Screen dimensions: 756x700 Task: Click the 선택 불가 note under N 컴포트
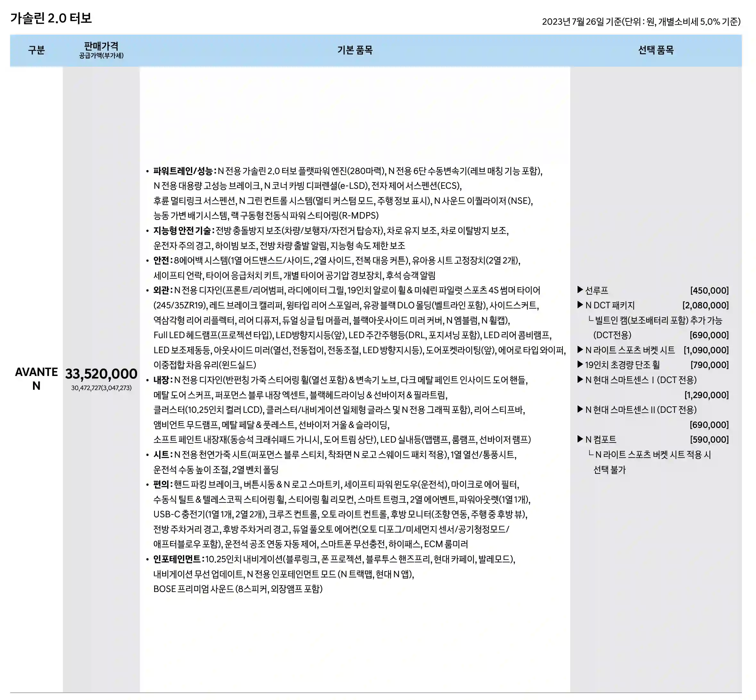(610, 470)
